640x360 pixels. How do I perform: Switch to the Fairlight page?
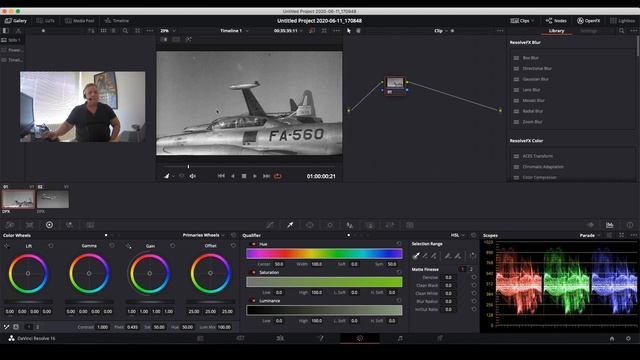click(x=400, y=338)
